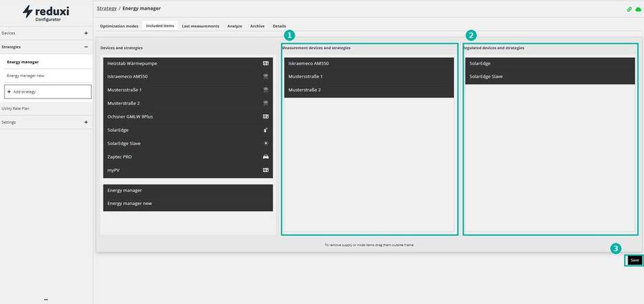This screenshot has width=644, height=304.
Task: Select SolarEdge Slave in the Regulated devices list
Action: tap(550, 77)
